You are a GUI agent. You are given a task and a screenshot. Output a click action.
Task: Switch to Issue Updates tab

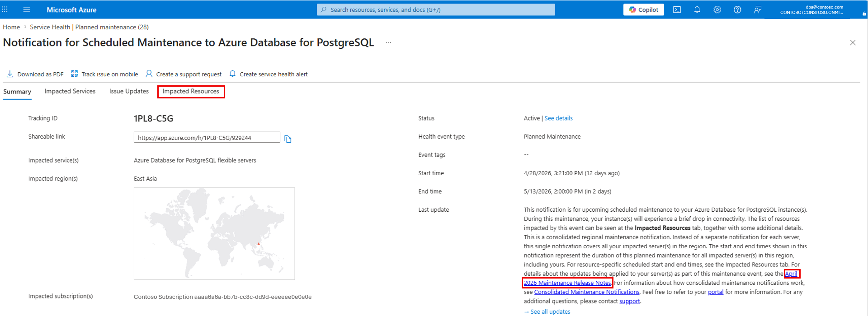coord(129,91)
